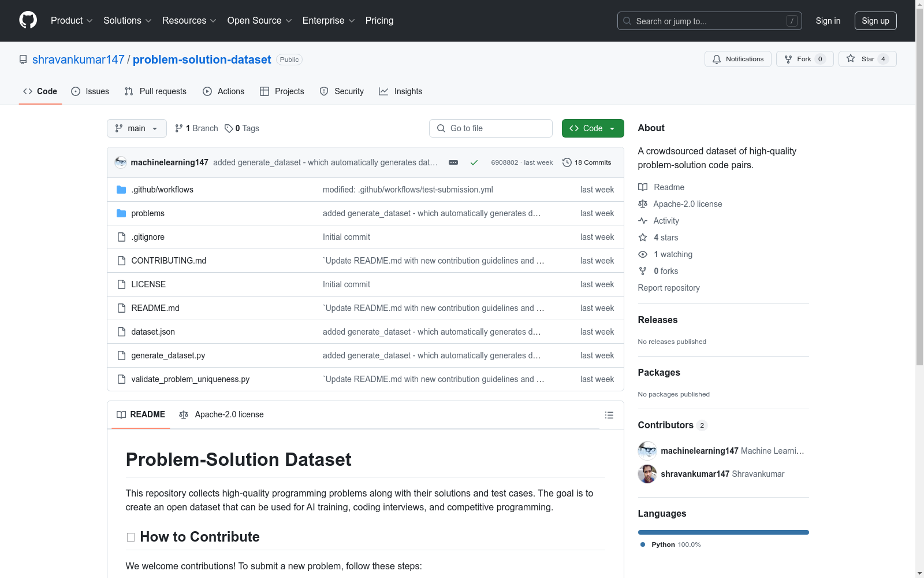The image size is (924, 578).
Task: Open README.md in file list
Action: click(x=155, y=308)
